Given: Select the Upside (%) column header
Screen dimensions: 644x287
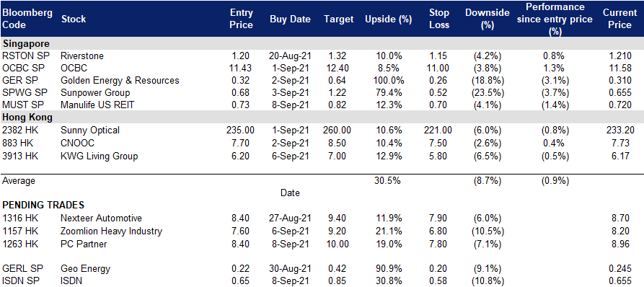Looking at the screenshot, I should [388, 19].
